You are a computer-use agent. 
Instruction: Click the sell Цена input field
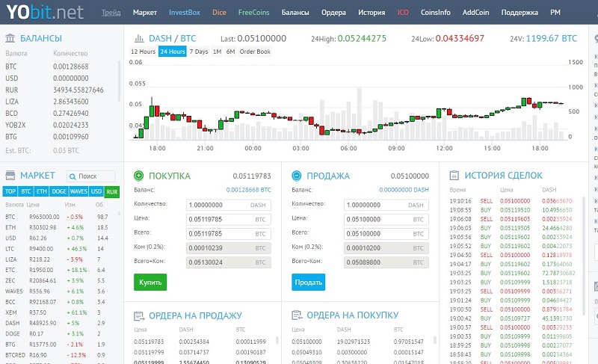pos(386,220)
